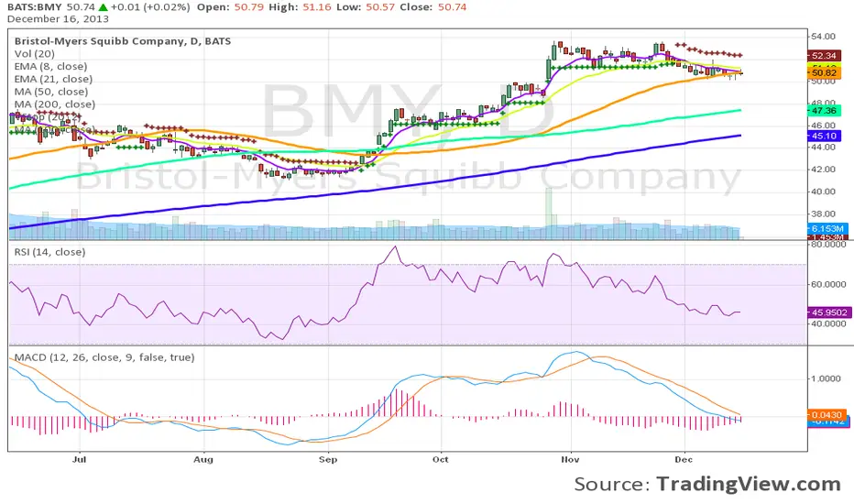
Task: Select the MA (50, close) indicator label
Action: [x=50, y=92]
